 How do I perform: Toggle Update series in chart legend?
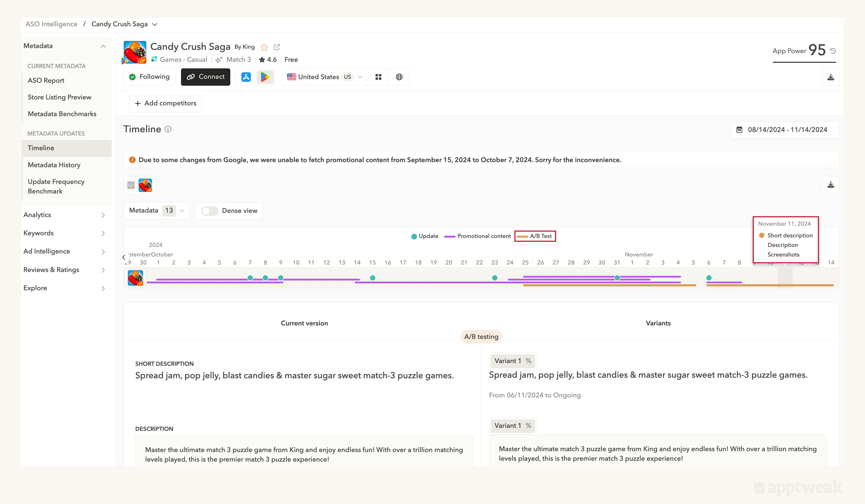click(425, 236)
